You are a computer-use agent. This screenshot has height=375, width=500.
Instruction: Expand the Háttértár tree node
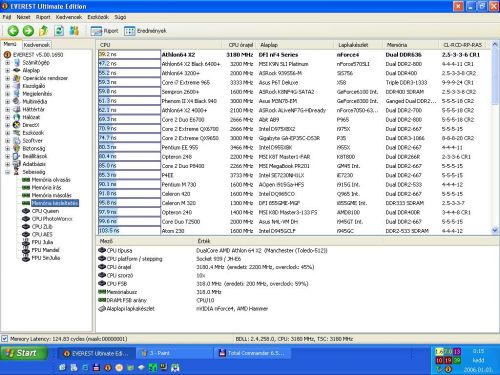(7, 109)
